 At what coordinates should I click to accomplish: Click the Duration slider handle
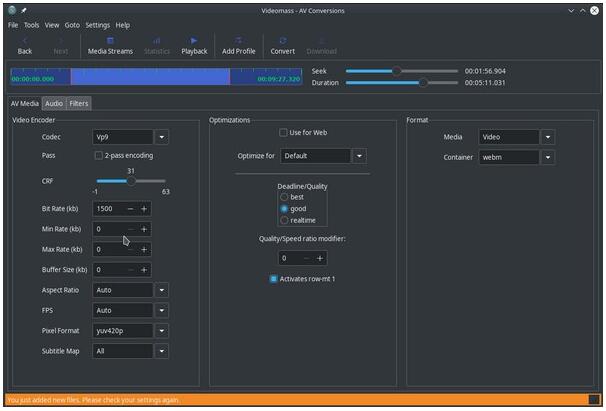(423, 83)
